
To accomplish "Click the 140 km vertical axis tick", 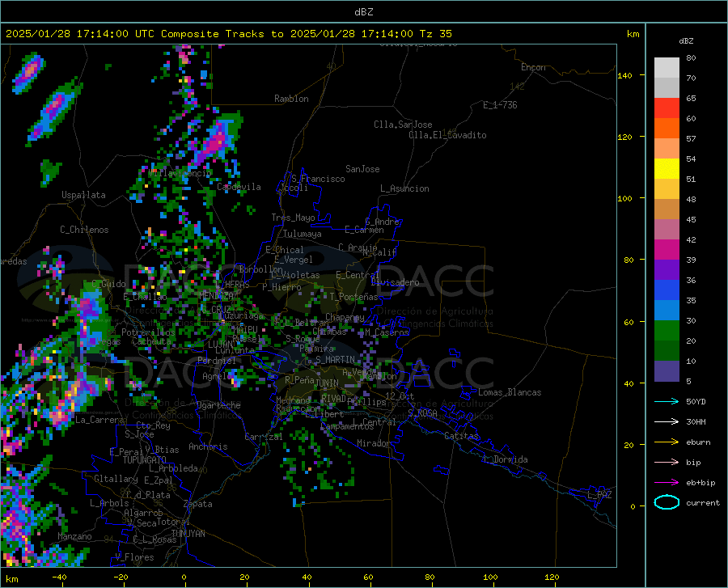I will (x=624, y=75).
